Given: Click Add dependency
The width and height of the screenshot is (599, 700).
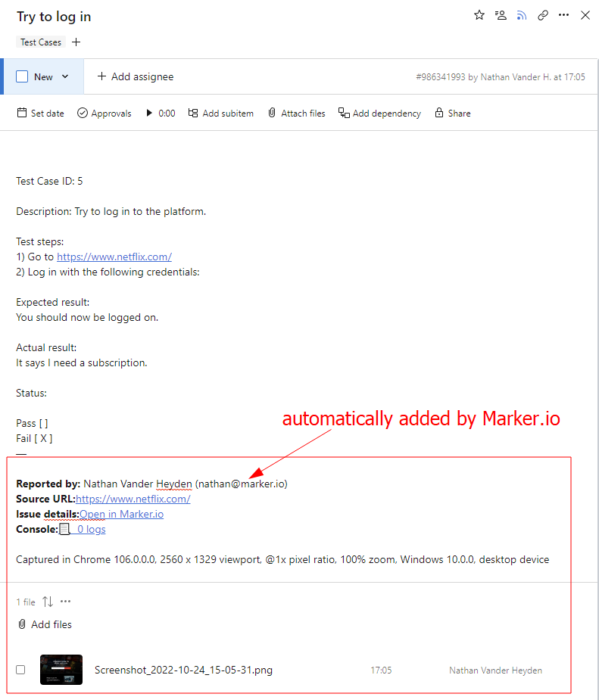Looking at the screenshot, I should [x=379, y=114].
